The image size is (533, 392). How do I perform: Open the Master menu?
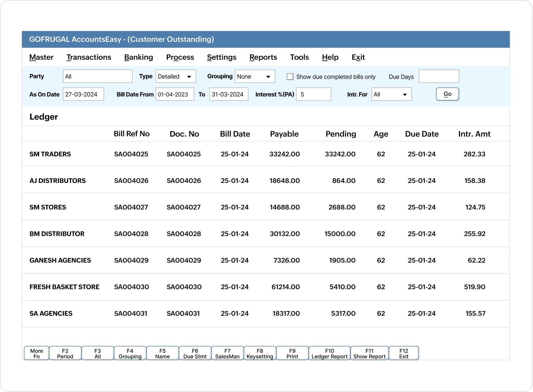(41, 57)
